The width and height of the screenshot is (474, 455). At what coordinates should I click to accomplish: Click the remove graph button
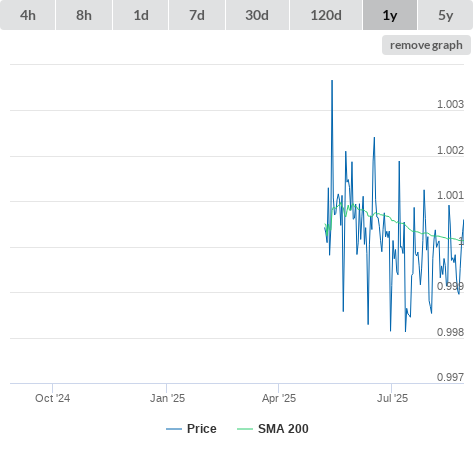pos(426,45)
